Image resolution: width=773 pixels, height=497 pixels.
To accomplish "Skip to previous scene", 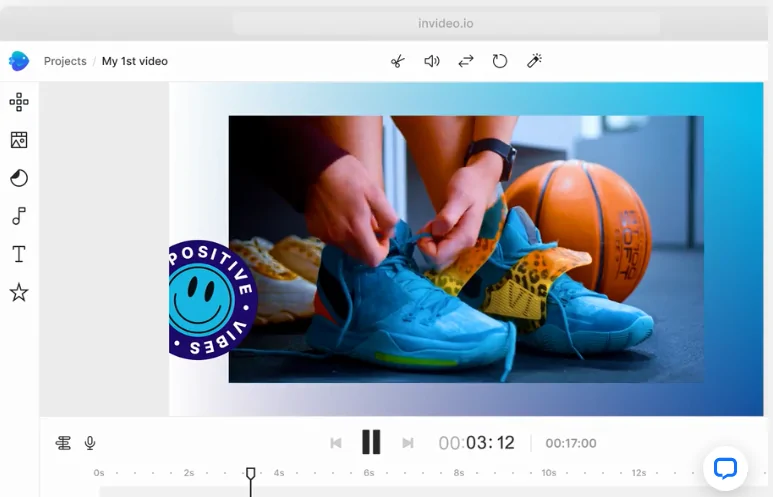I will point(336,443).
